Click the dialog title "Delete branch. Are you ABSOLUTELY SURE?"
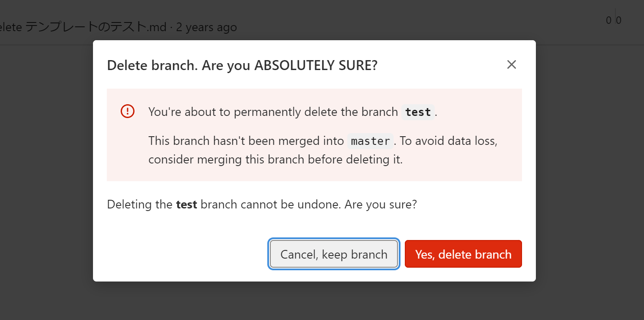The width and height of the screenshot is (644, 320). [x=242, y=65]
